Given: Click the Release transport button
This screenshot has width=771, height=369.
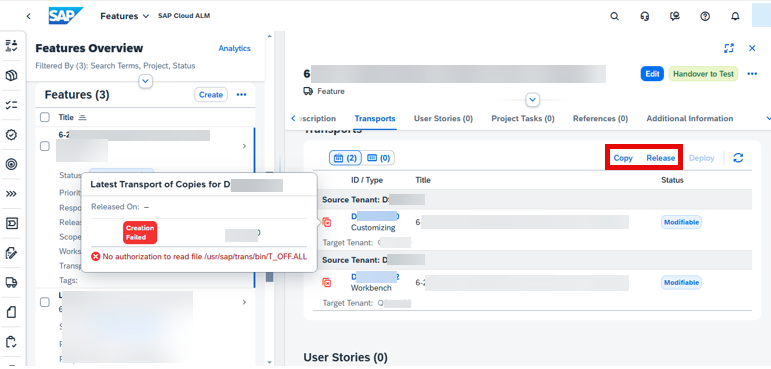Looking at the screenshot, I should tap(660, 158).
